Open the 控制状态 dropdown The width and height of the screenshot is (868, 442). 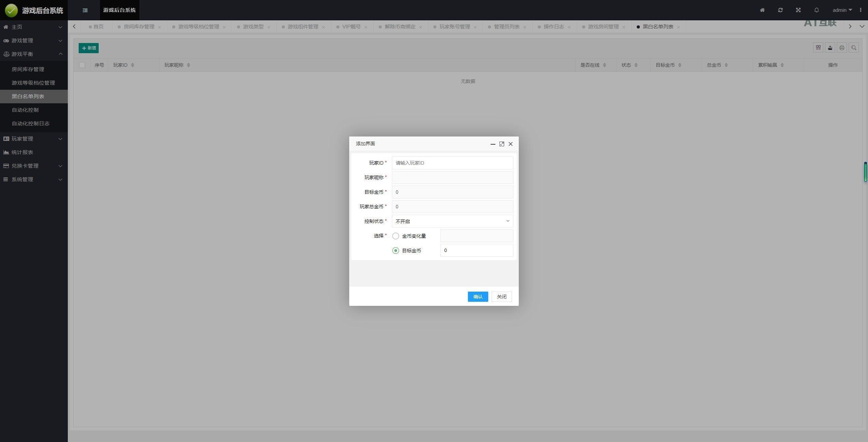(x=452, y=221)
